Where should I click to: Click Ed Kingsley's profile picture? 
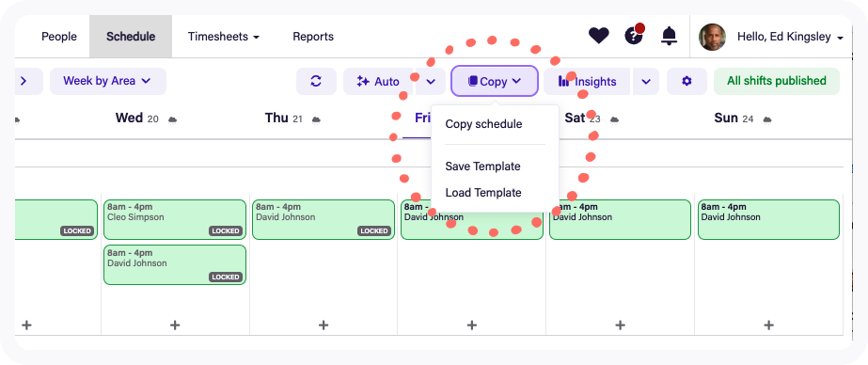(x=712, y=37)
